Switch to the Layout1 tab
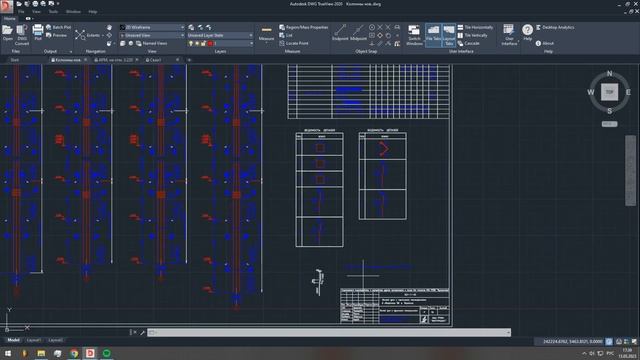The image size is (640, 360). (x=33, y=340)
